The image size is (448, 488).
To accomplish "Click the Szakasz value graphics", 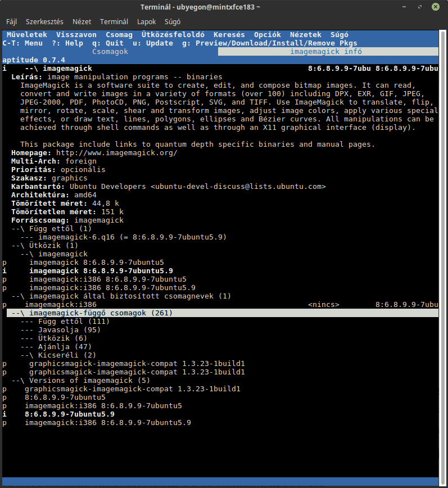I will [69, 178].
